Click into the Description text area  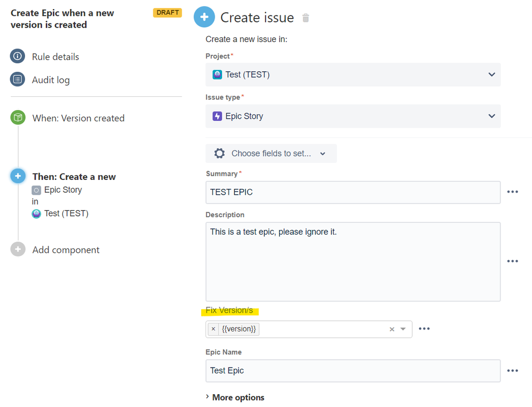click(353, 262)
